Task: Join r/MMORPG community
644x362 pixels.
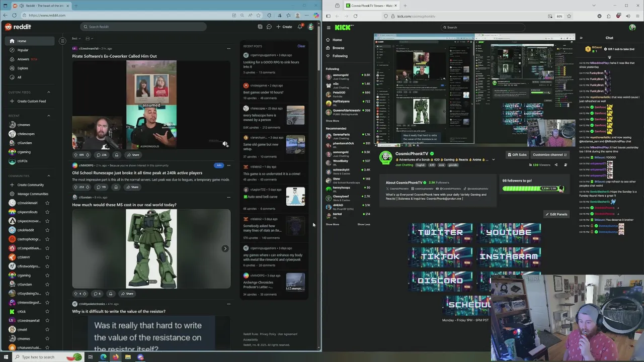Action: tap(218, 165)
